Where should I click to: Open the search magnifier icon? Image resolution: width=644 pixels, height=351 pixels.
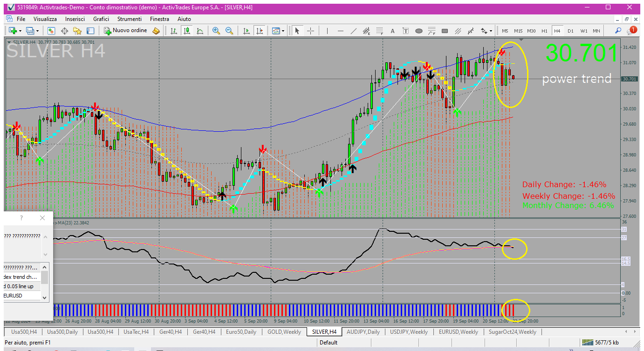click(x=618, y=31)
